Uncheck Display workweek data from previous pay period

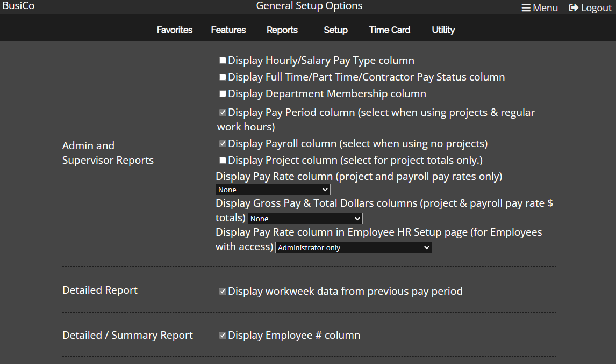[x=223, y=291]
